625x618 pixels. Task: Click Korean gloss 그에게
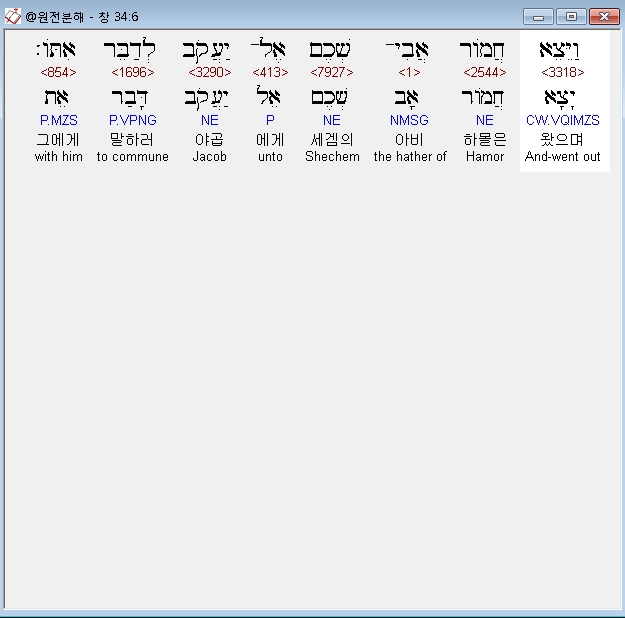pyautogui.click(x=58, y=140)
